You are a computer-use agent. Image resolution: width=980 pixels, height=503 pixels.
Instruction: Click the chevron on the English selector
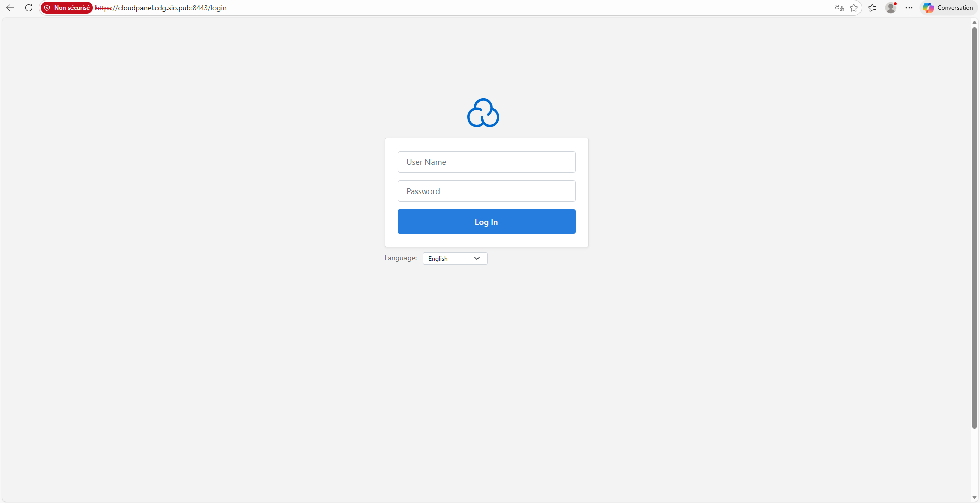476,258
